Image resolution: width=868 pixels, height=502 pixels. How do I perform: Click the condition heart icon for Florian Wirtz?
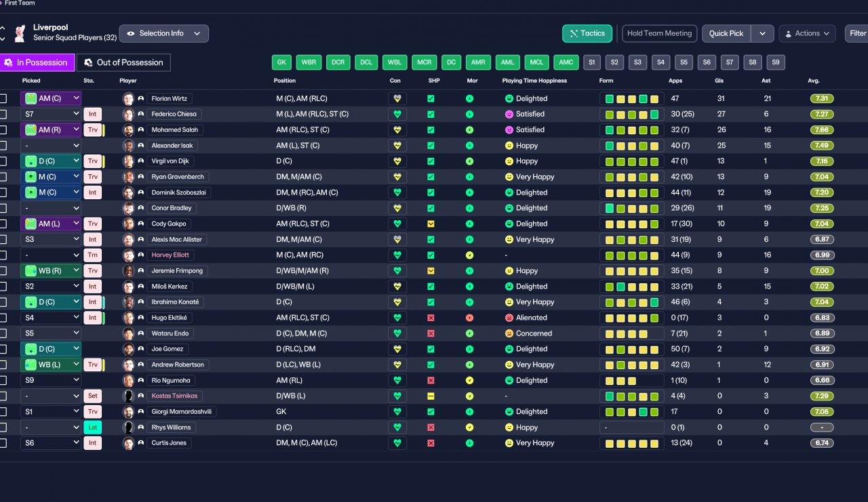pyautogui.click(x=397, y=98)
